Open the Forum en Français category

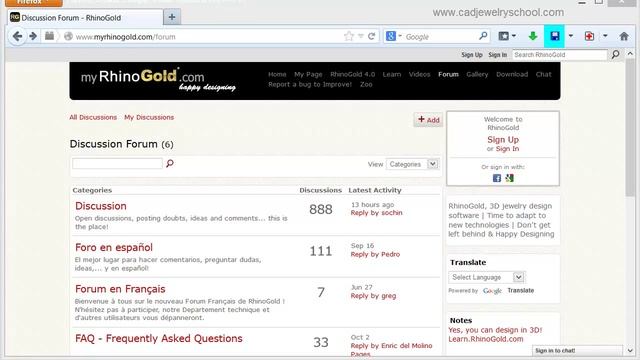[x=120, y=289]
